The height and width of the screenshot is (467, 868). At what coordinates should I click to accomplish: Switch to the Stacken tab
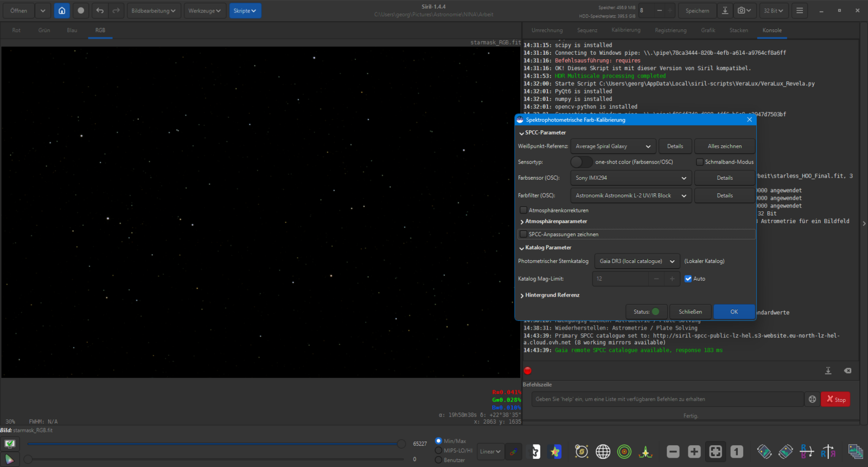pyautogui.click(x=738, y=30)
